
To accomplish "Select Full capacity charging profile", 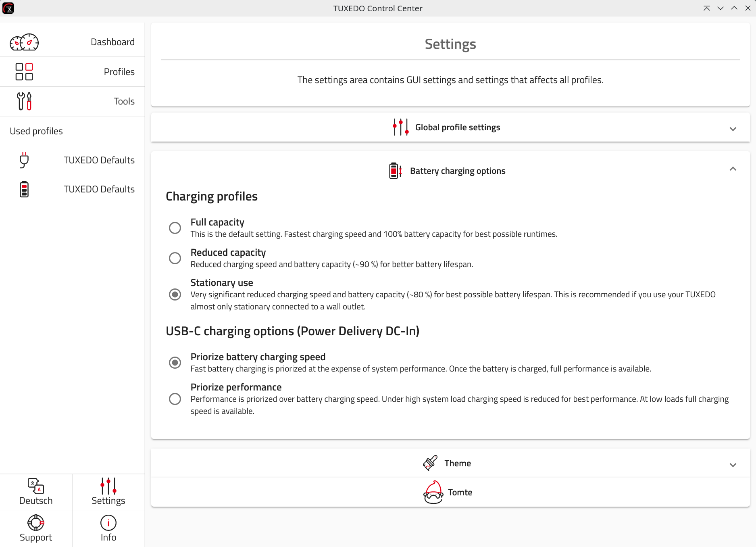I will click(x=175, y=228).
